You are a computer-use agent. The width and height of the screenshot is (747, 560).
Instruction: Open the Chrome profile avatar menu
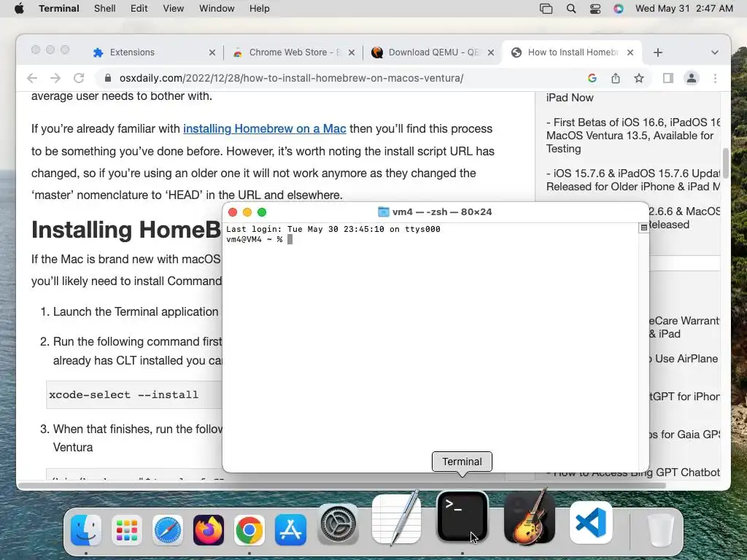tap(692, 78)
